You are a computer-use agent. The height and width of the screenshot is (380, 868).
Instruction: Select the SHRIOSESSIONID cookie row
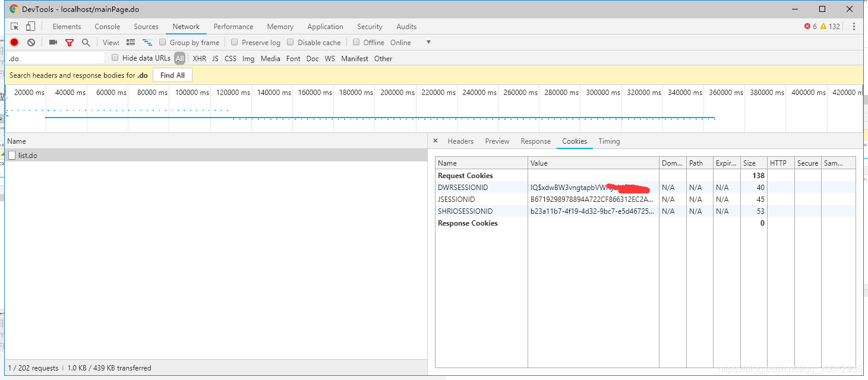point(645,211)
